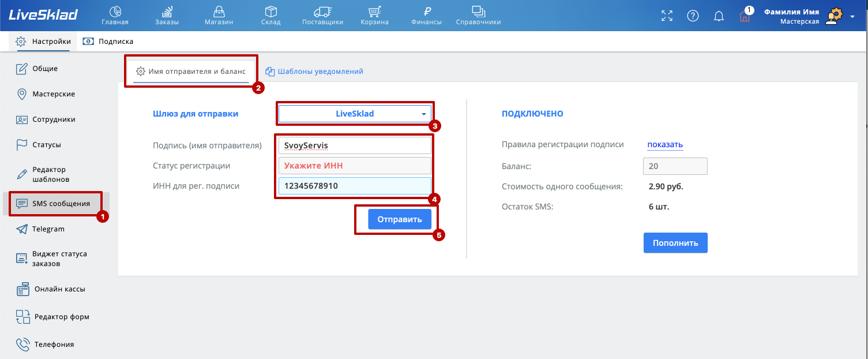This screenshot has width=868, height=359.
Task: Open the Финансы ruble icon
Action: 427,11
